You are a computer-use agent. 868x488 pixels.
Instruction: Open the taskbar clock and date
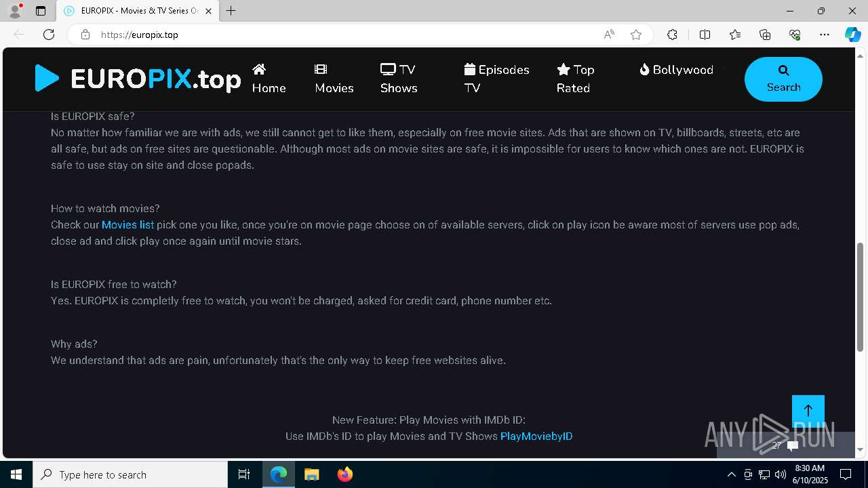click(810, 474)
